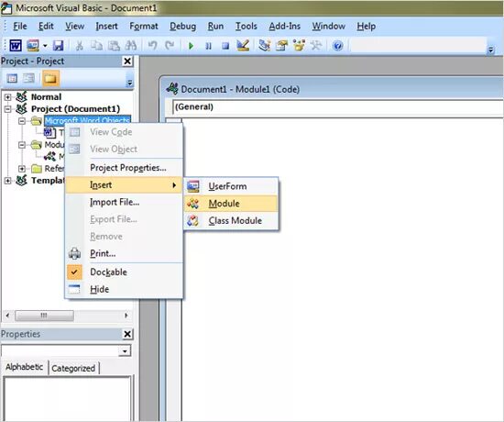
Task: Choose Project Properties... in context menu
Action: 125,168
